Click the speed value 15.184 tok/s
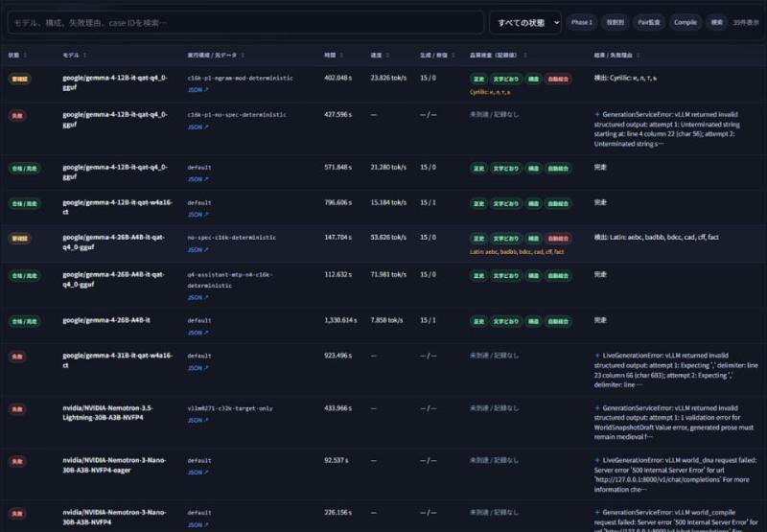The width and height of the screenshot is (767, 532). point(388,202)
